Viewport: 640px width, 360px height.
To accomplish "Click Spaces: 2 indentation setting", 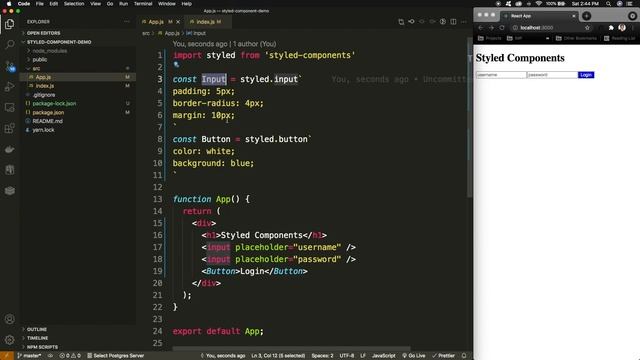I will coord(322,356).
